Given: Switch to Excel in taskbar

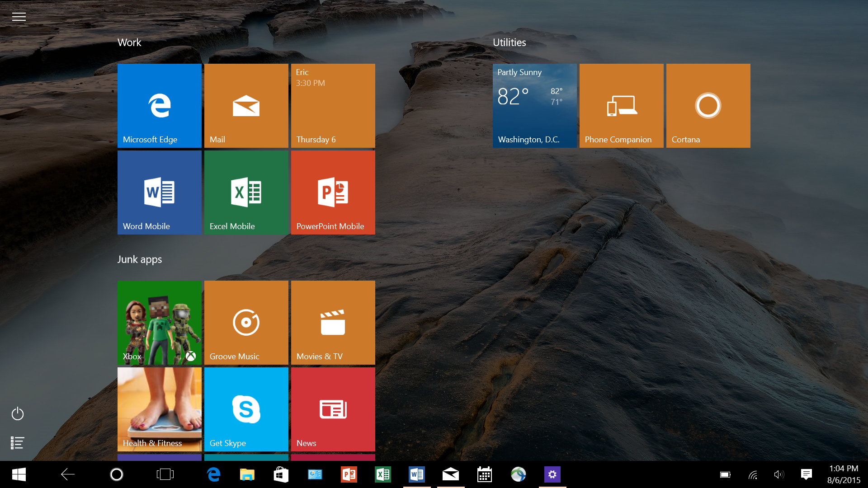Looking at the screenshot, I should pos(383,474).
